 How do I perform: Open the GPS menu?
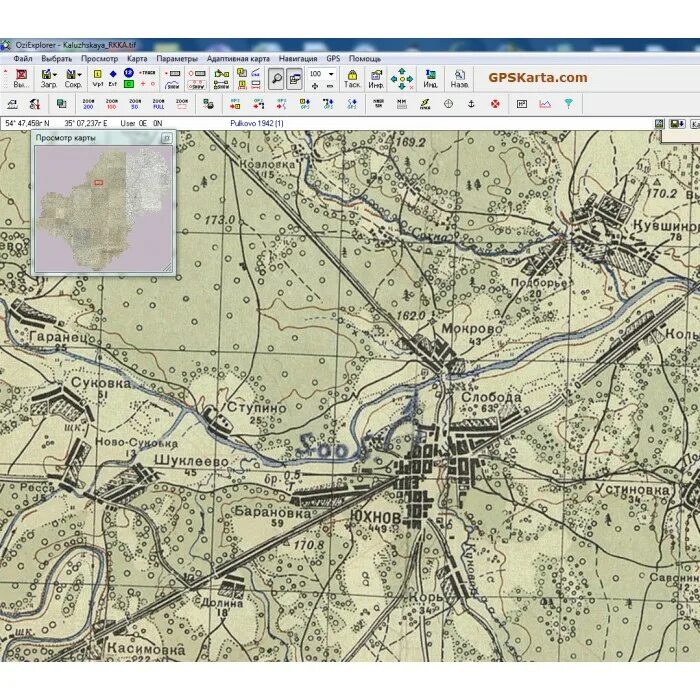click(x=333, y=58)
